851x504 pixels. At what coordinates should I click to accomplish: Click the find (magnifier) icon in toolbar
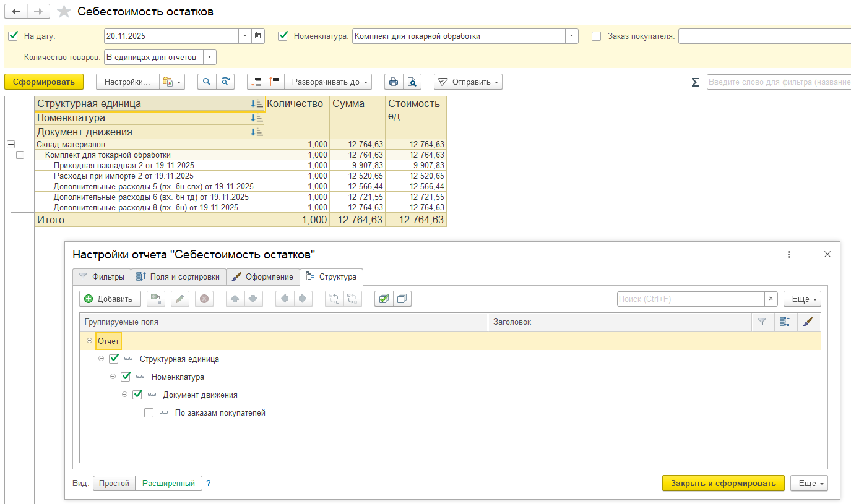207,82
